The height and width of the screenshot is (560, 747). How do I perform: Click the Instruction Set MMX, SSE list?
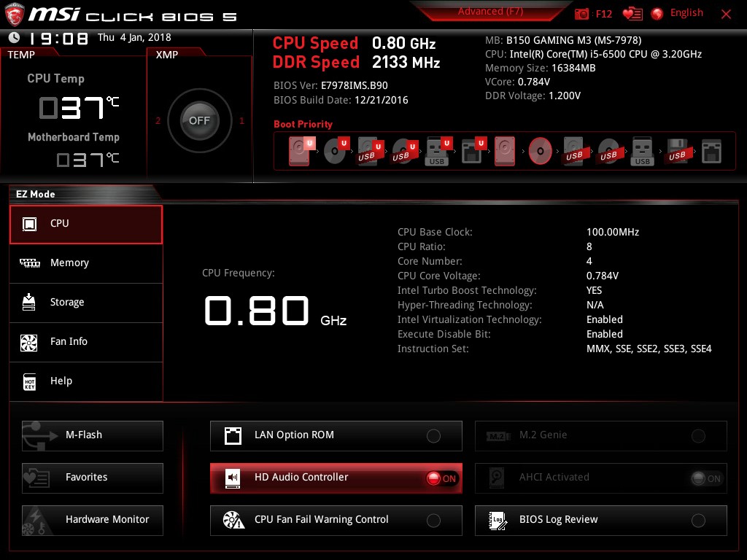point(649,349)
